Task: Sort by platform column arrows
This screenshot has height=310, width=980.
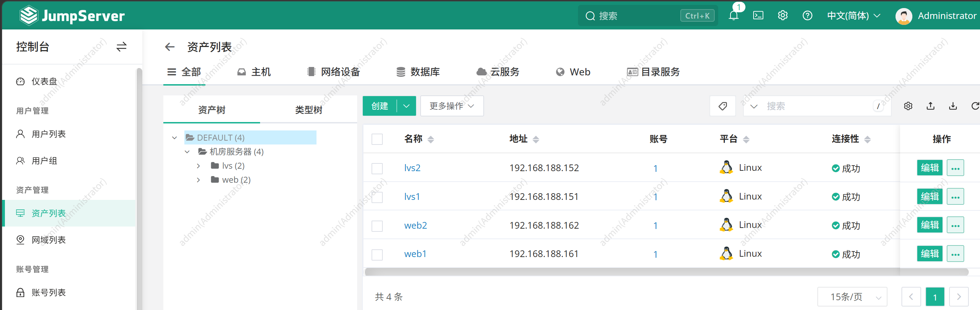Action: coord(746,139)
